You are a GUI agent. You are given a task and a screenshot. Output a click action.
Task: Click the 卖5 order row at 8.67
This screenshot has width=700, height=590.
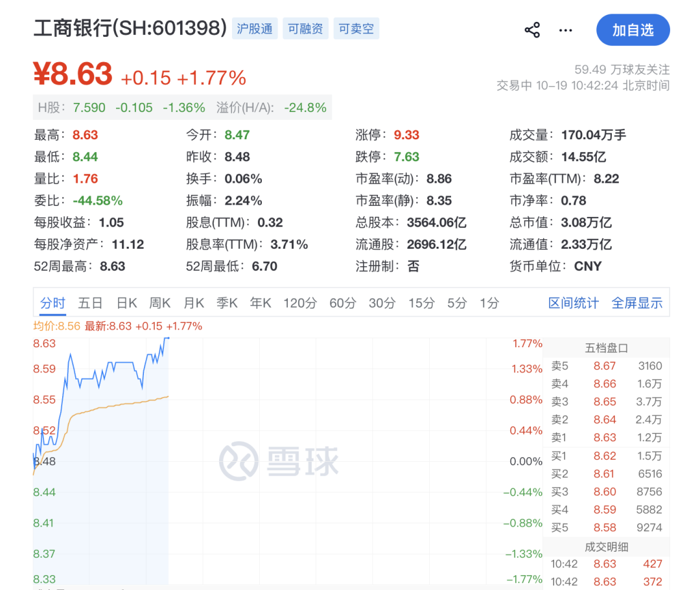(607, 366)
